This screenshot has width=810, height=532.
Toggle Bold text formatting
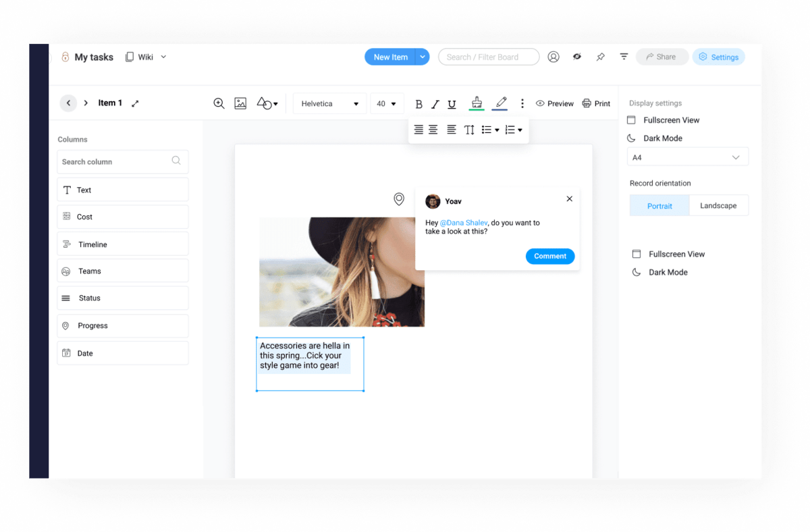(x=418, y=104)
